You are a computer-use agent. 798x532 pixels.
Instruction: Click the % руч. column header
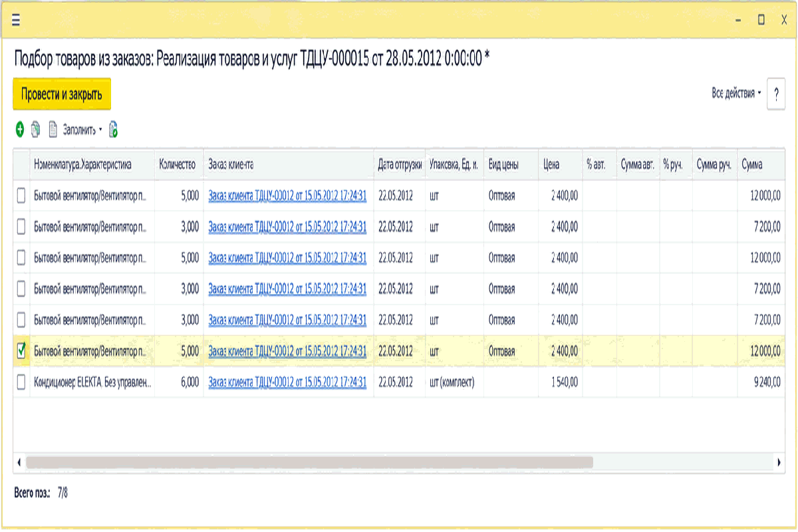coord(676,164)
